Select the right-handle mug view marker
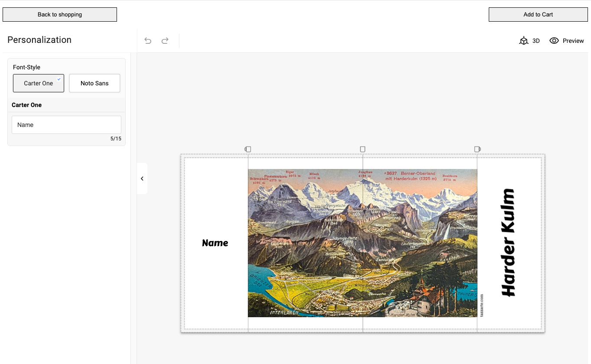The image size is (591, 364). pos(477,149)
